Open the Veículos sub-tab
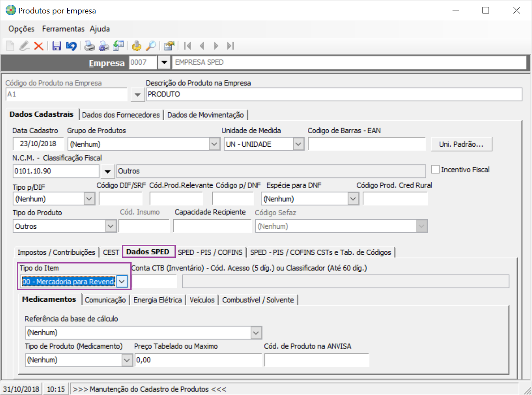 pos(202,300)
